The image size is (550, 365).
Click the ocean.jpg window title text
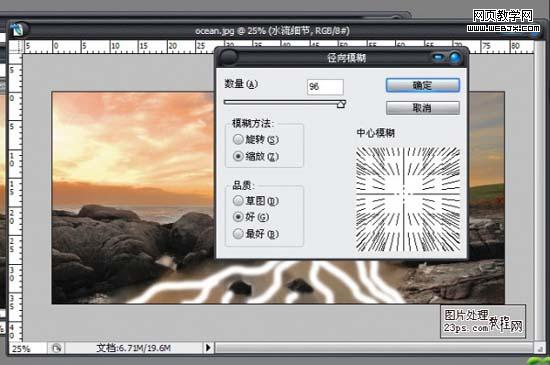pyautogui.click(x=272, y=31)
